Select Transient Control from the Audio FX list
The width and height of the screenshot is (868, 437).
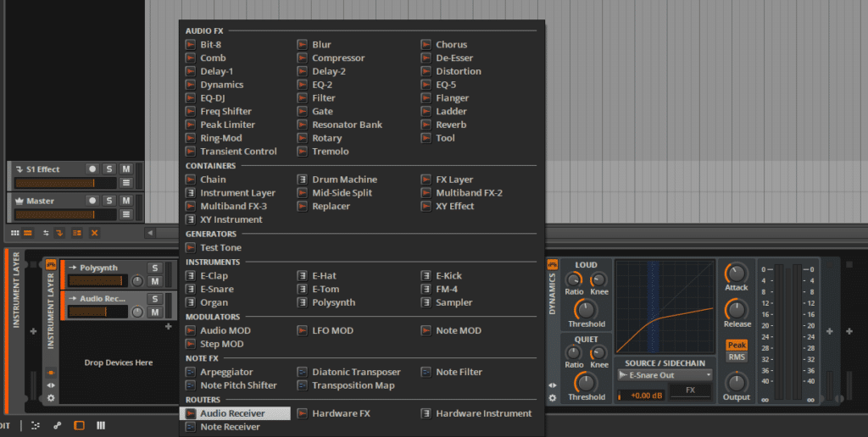point(238,152)
